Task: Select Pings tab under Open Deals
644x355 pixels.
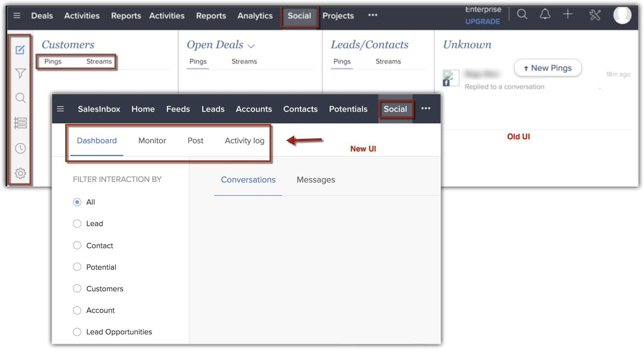Action: [x=198, y=61]
